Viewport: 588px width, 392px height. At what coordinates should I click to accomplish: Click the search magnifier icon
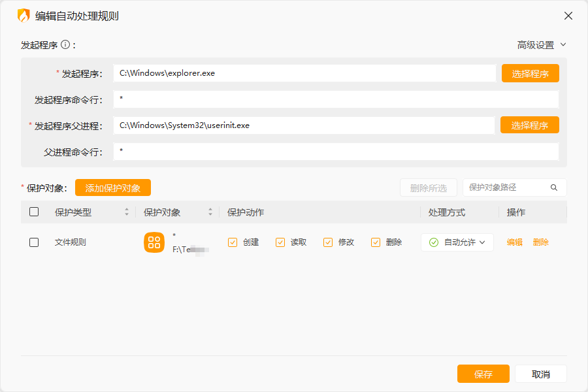click(x=554, y=188)
